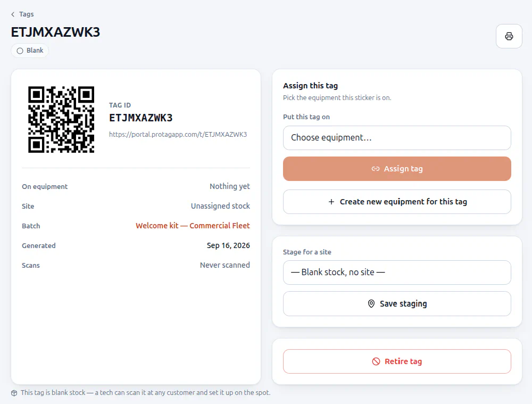
Task: Click the On equipment row label
Action: pos(45,187)
